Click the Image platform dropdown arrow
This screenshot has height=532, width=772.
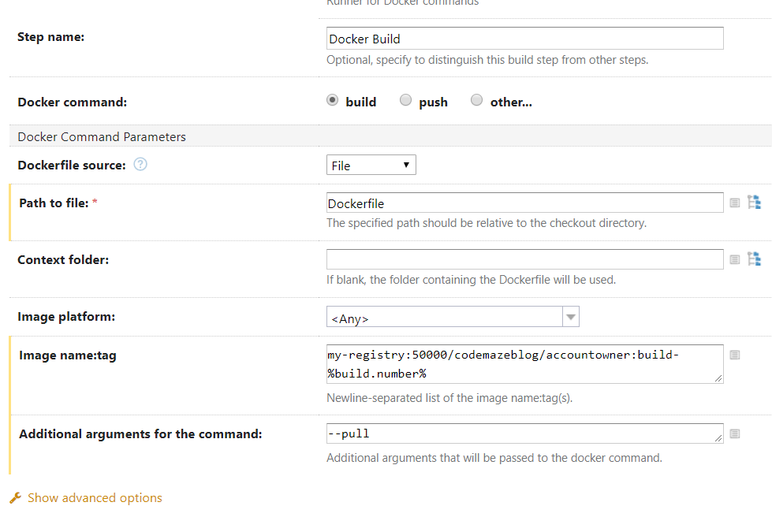point(571,317)
